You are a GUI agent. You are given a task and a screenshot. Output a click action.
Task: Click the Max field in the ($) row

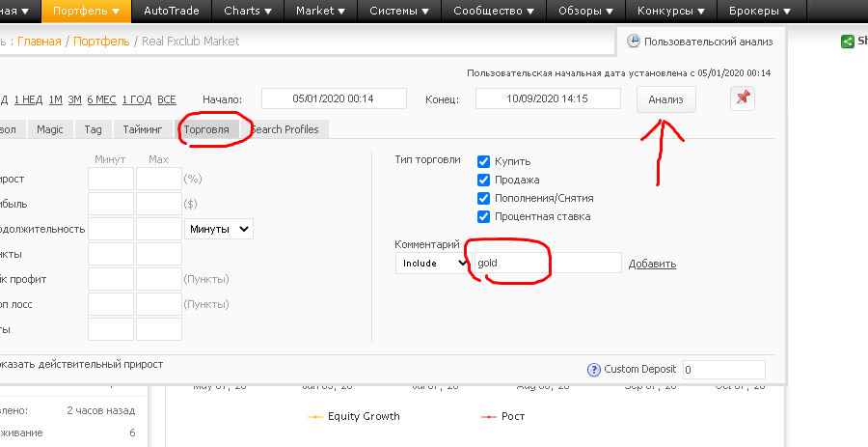click(x=159, y=204)
